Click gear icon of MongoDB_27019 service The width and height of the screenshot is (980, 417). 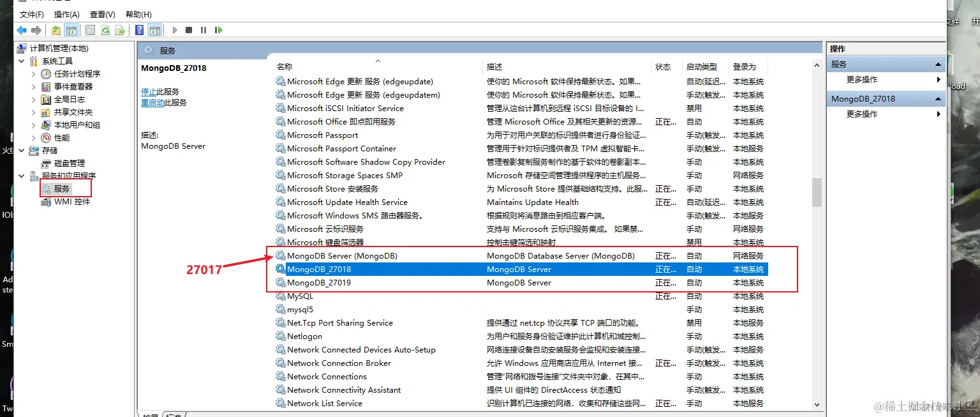click(281, 283)
